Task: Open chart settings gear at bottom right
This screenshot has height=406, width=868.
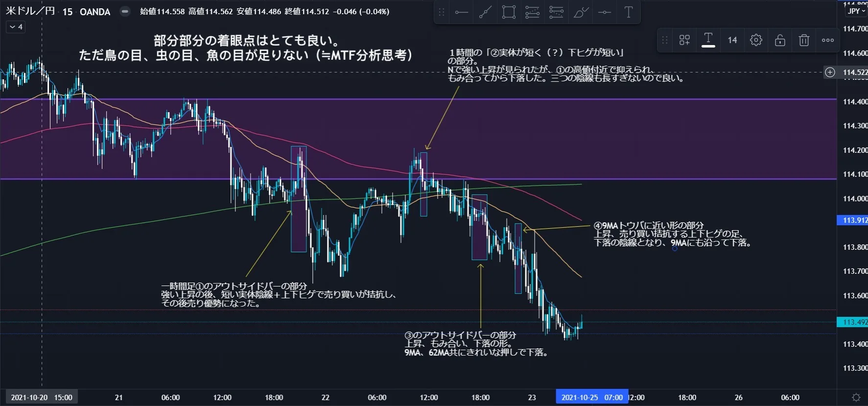Action: [856, 397]
